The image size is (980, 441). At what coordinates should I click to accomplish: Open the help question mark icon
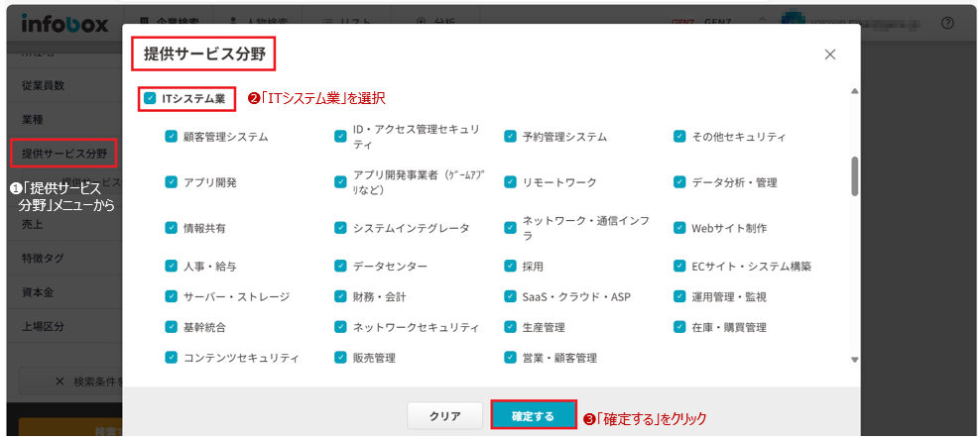(x=947, y=23)
